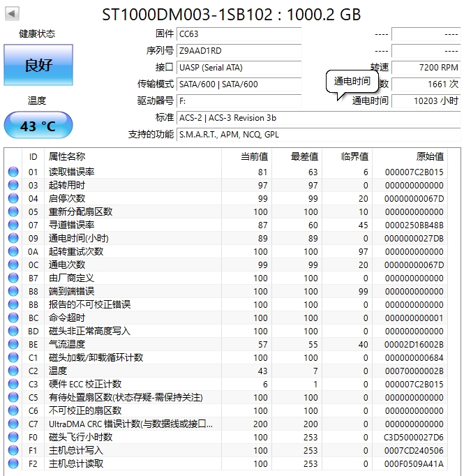Click the 属性名称 column header
The height and width of the screenshot is (476, 464).
[133, 156]
